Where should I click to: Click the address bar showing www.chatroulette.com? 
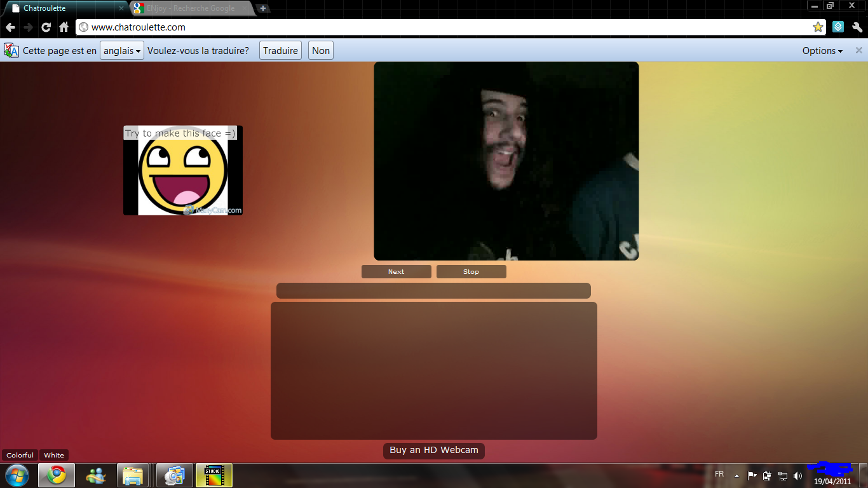coord(450,27)
